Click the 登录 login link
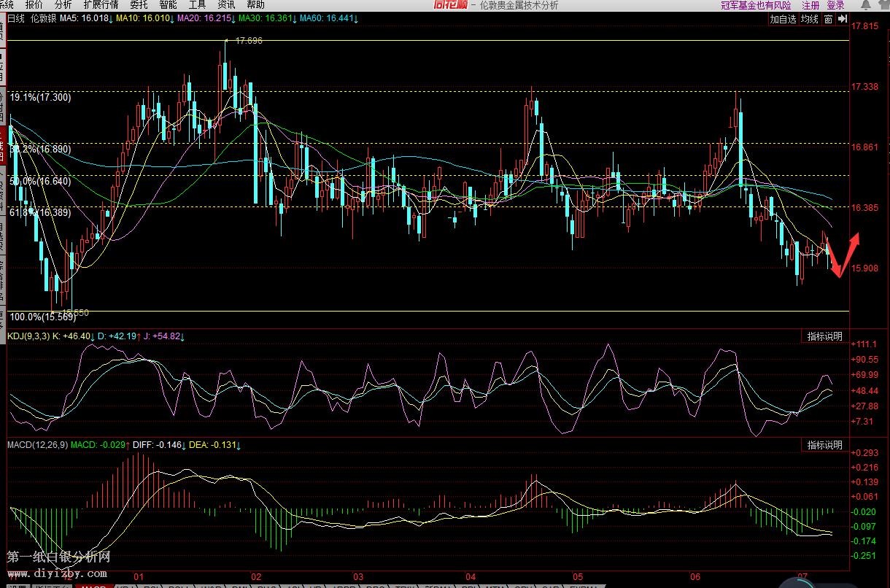The image size is (890, 588). pyautogui.click(x=835, y=5)
